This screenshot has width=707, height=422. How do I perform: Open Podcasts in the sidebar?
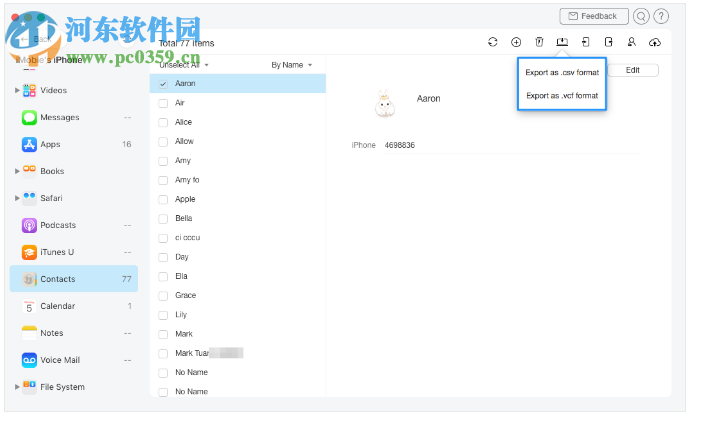(x=73, y=225)
